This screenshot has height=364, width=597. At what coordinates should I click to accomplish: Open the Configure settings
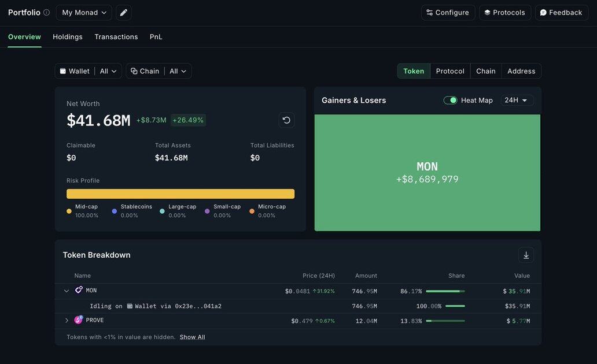point(448,13)
